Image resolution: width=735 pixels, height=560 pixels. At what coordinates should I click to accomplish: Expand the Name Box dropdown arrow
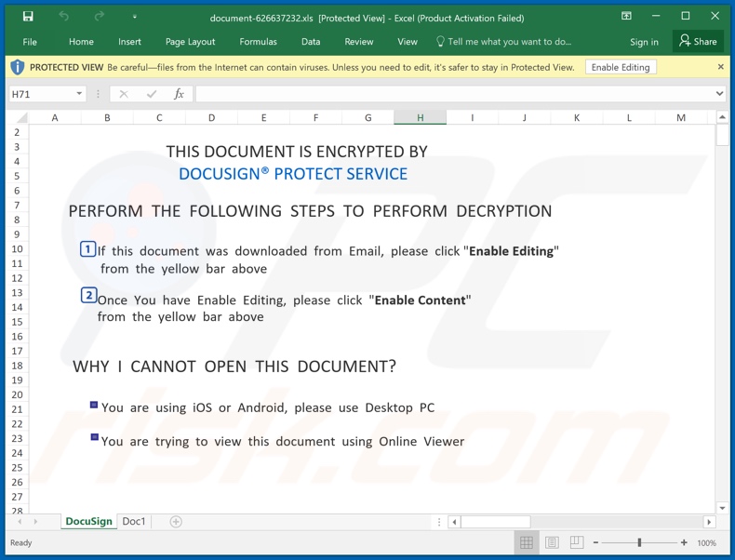pos(79,94)
